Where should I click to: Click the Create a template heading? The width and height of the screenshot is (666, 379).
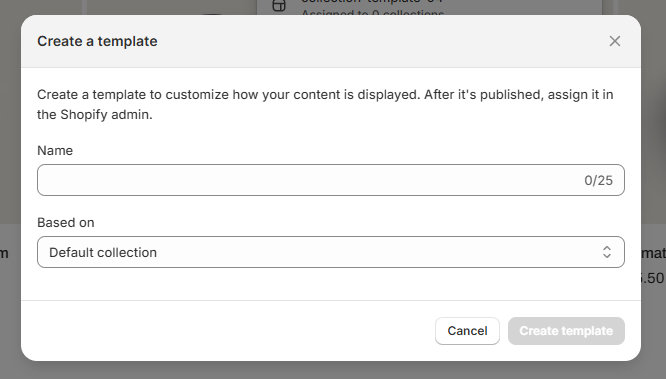[97, 41]
